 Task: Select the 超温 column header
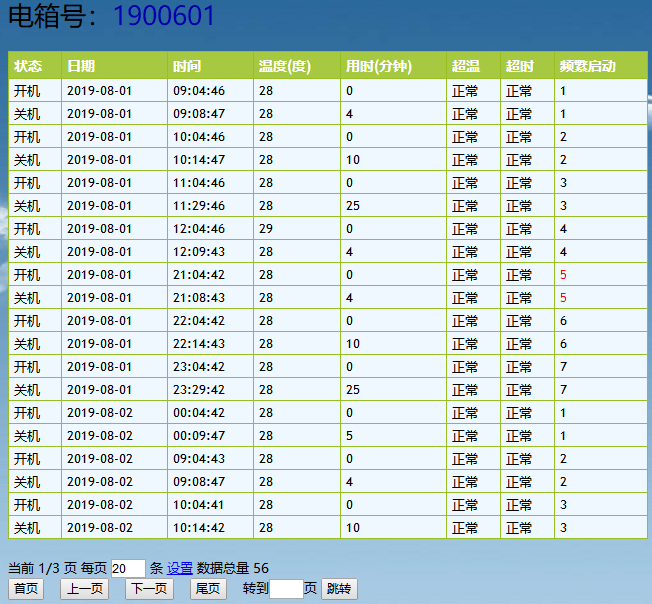[x=466, y=67]
